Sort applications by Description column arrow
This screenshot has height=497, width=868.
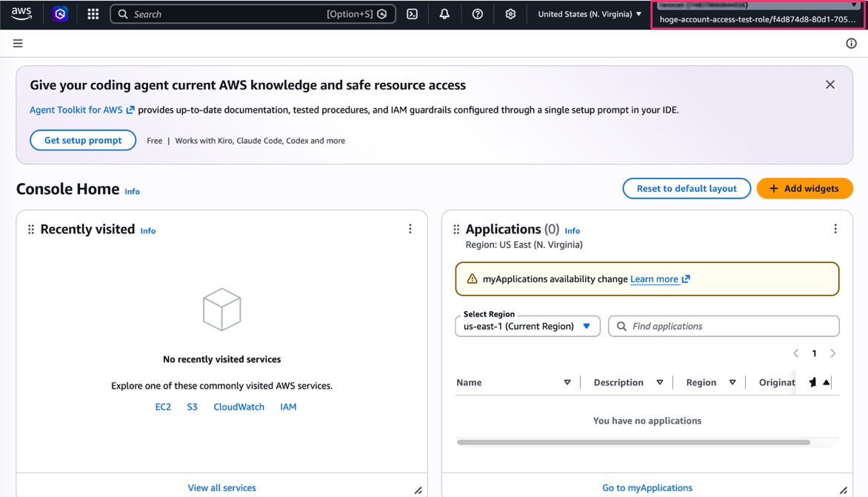click(660, 382)
